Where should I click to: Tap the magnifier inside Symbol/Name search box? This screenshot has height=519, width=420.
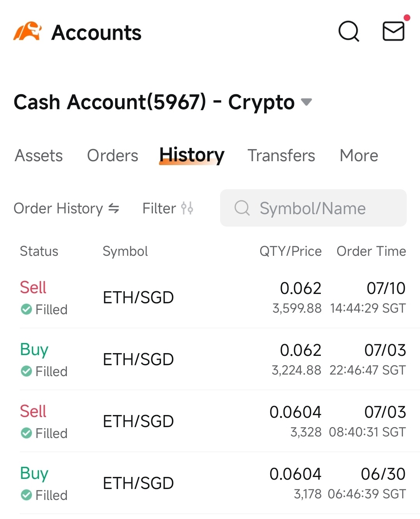click(242, 208)
